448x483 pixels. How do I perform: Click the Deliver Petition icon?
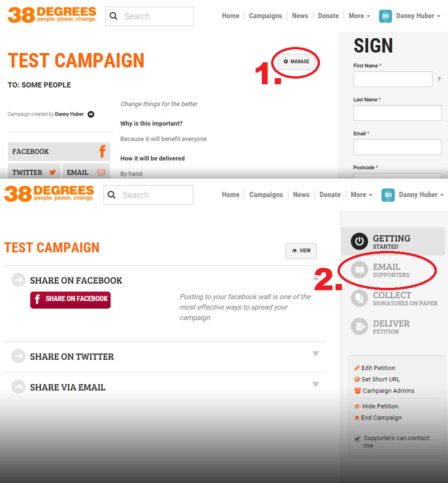tap(359, 326)
